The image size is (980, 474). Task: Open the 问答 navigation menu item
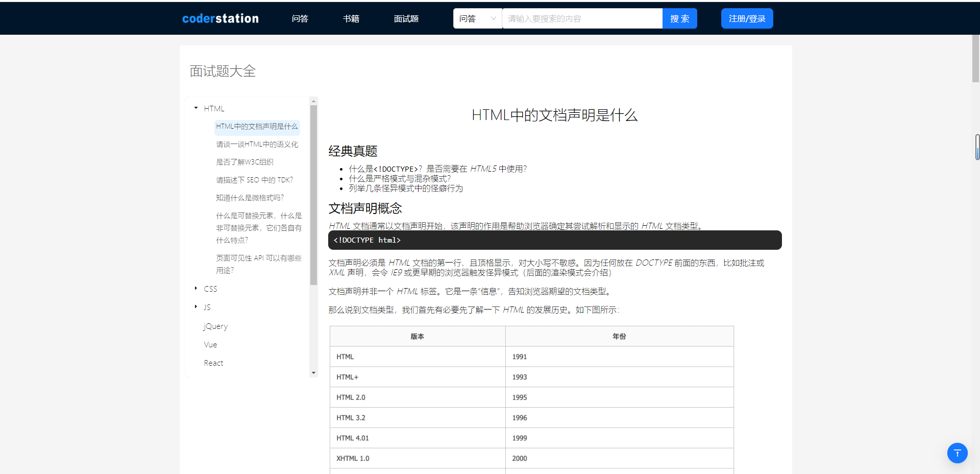[300, 19]
